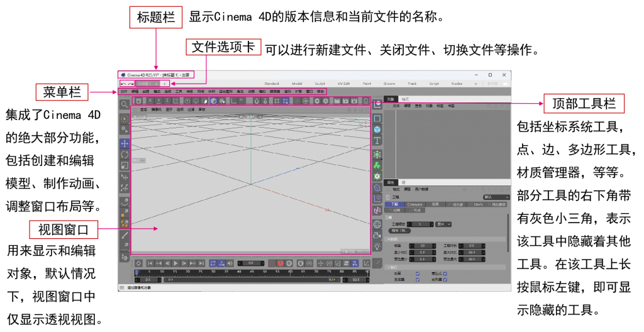Viewport: 644px width, 332px height.
Task: Step to previous frame
Action: tap(167, 263)
